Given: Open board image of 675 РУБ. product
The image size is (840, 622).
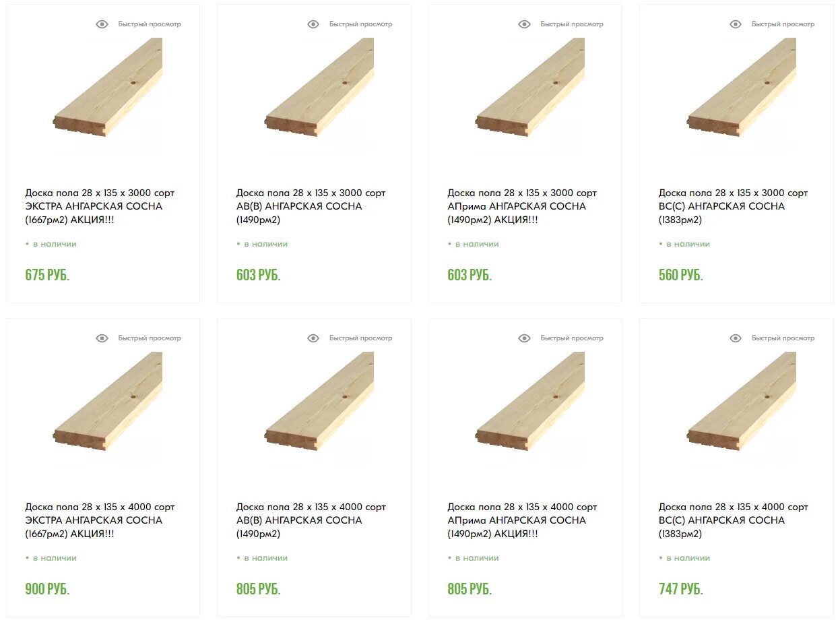Looking at the screenshot, I should pyautogui.click(x=108, y=88).
